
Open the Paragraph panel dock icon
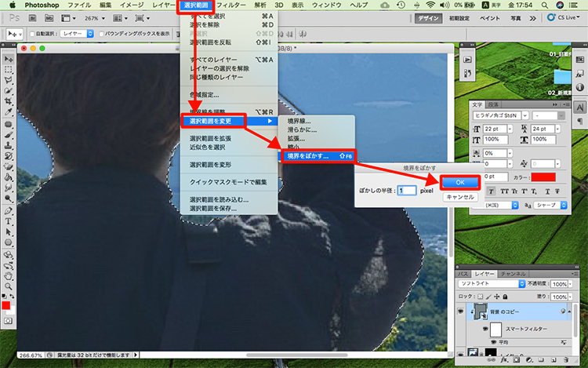(579, 121)
